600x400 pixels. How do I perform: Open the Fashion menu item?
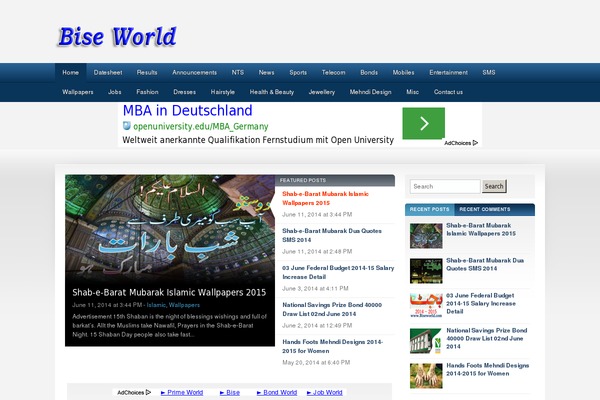(x=147, y=92)
